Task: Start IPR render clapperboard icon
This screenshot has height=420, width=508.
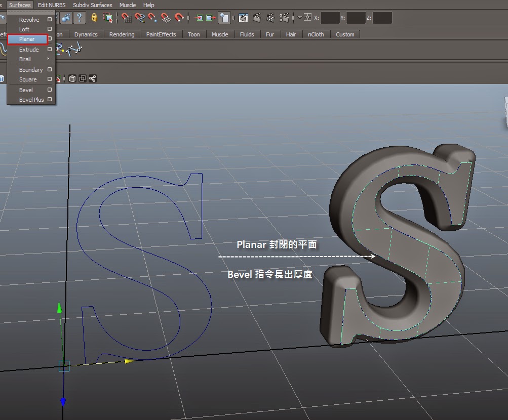Action: pyautogui.click(x=270, y=18)
